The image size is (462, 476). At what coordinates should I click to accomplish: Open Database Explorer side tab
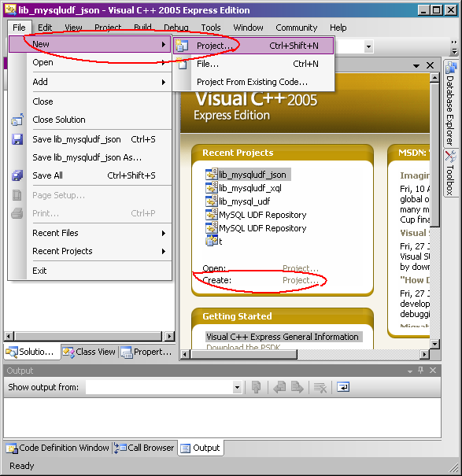[x=451, y=103]
